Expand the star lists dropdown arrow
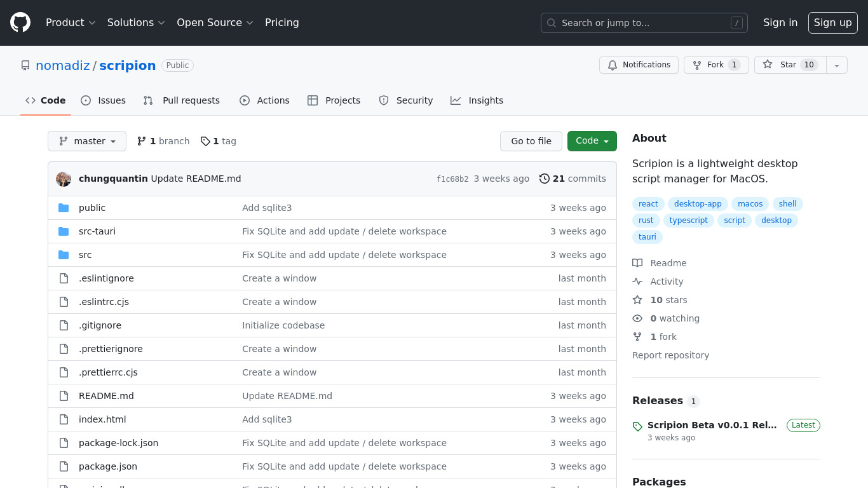 tap(837, 65)
